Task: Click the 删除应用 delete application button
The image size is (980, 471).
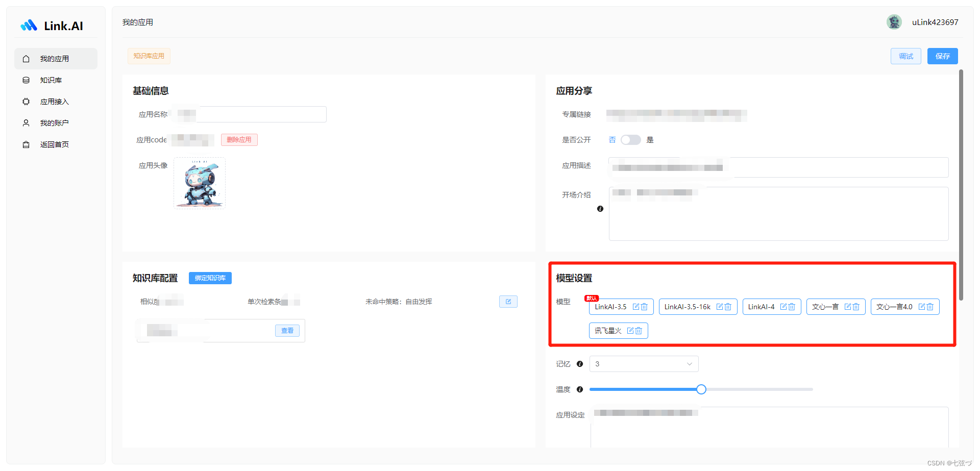Action: pyautogui.click(x=239, y=139)
